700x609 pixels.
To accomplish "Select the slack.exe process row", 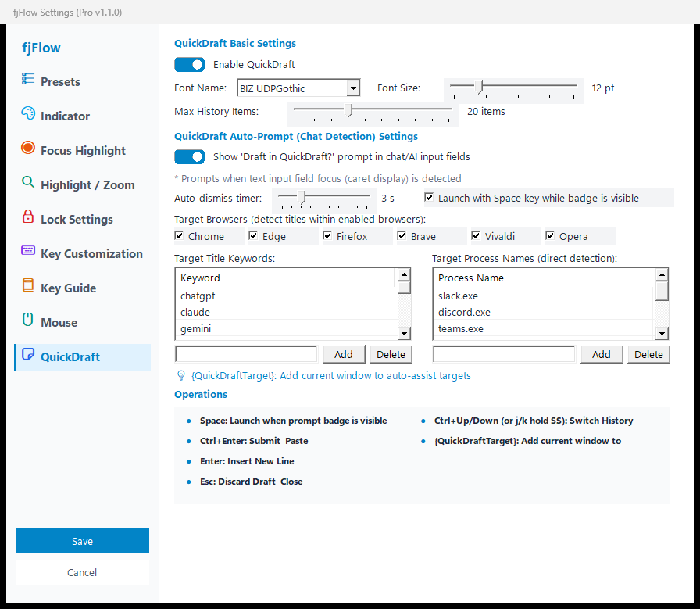I will pyautogui.click(x=543, y=296).
